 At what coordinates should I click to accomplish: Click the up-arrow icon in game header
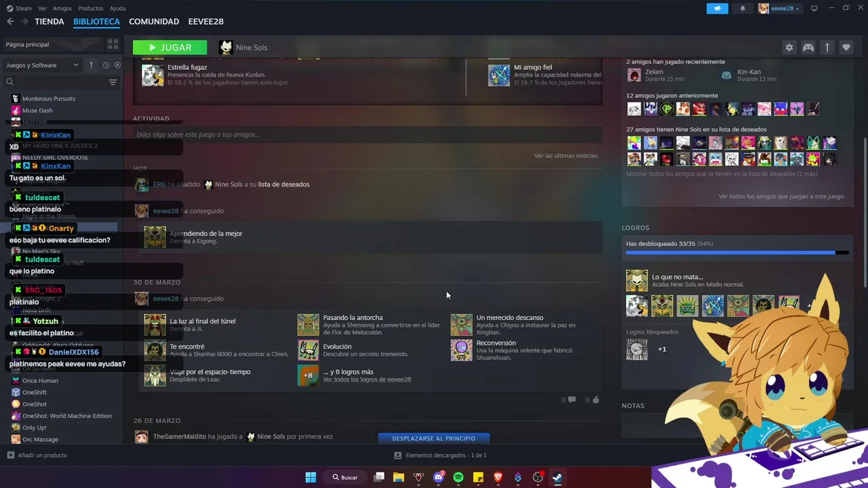point(827,47)
